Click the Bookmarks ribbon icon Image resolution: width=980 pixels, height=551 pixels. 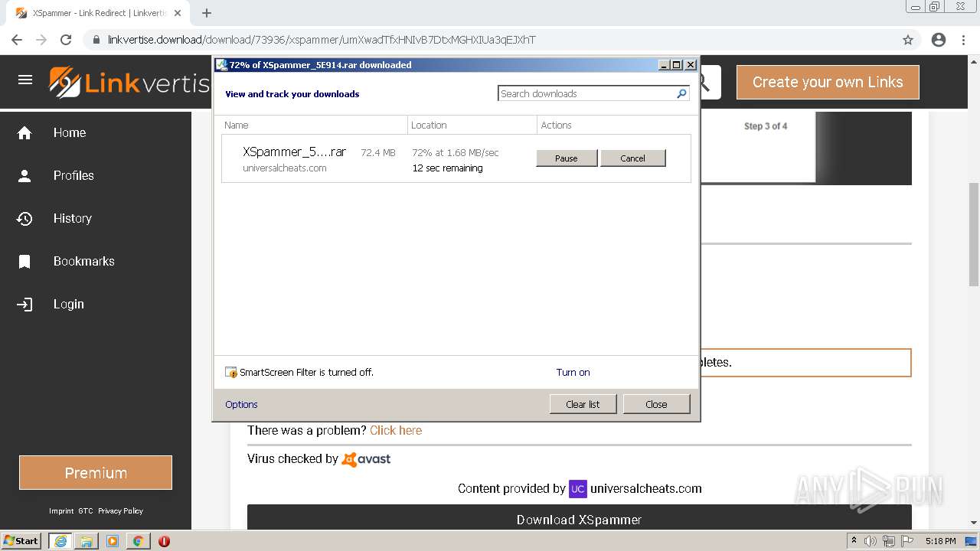24,262
